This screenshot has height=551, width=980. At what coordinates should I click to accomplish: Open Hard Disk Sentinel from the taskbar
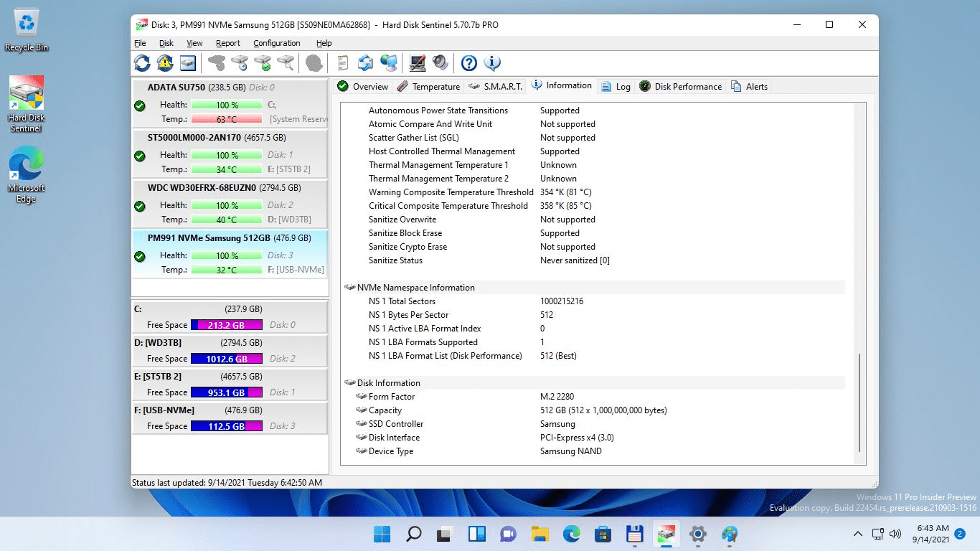666,534
